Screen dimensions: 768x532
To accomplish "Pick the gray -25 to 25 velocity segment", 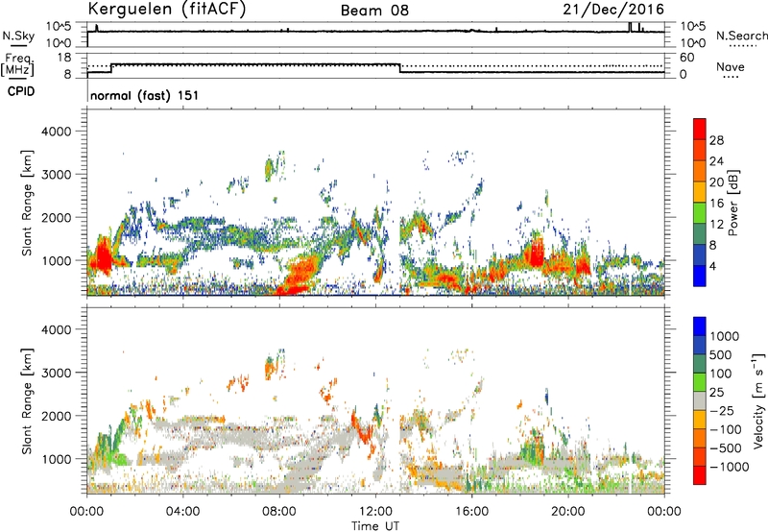I will point(700,400).
